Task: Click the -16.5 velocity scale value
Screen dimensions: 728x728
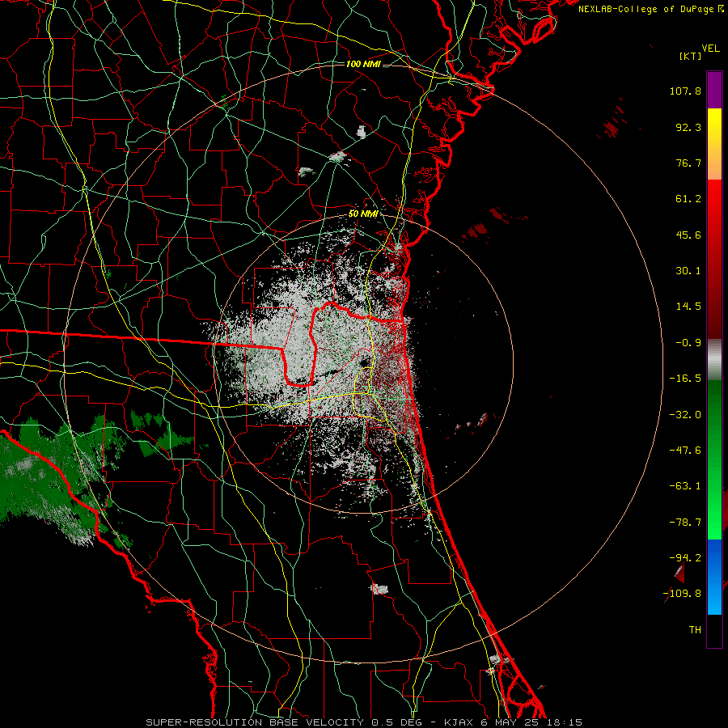Action: tap(685, 379)
